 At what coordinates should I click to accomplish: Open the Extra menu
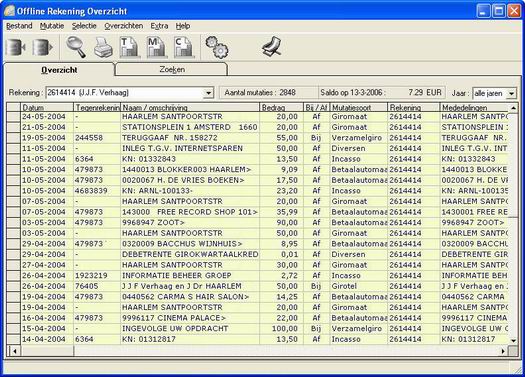point(159,26)
